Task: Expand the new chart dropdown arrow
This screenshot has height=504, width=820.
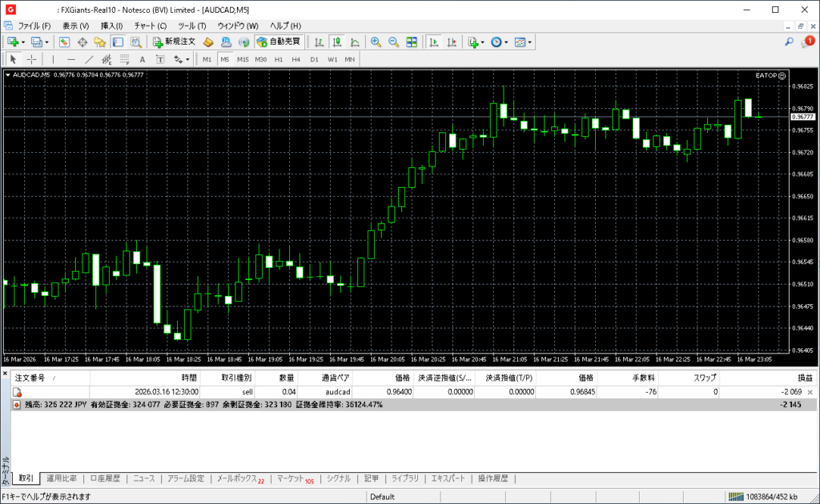Action: (x=23, y=42)
